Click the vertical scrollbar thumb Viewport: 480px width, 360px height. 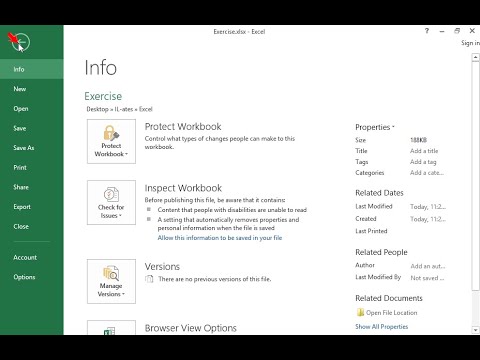coord(476,176)
